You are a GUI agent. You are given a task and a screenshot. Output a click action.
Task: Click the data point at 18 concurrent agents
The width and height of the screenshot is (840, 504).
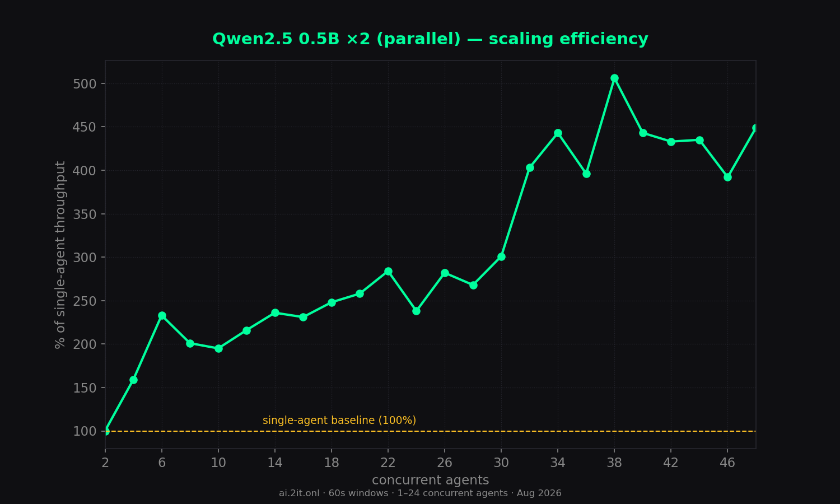[332, 302]
